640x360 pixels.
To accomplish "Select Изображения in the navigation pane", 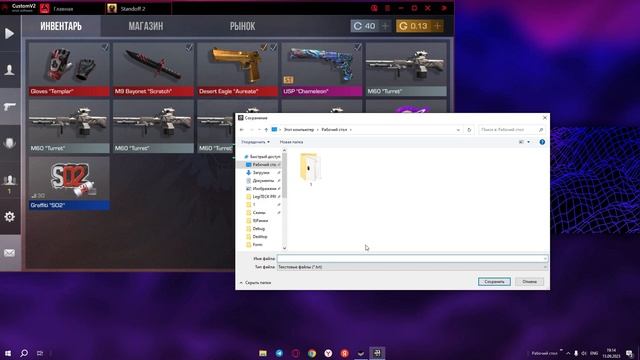I will [264, 189].
